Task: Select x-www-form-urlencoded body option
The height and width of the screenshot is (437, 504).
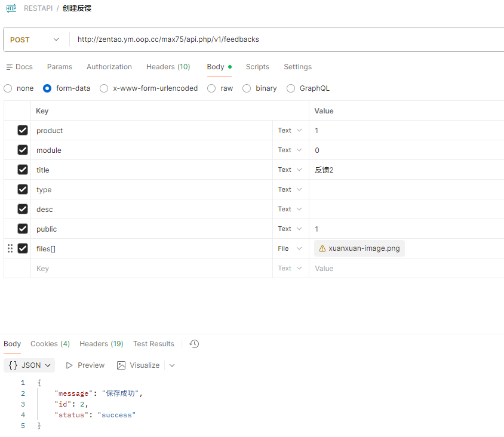Action: pyautogui.click(x=104, y=88)
